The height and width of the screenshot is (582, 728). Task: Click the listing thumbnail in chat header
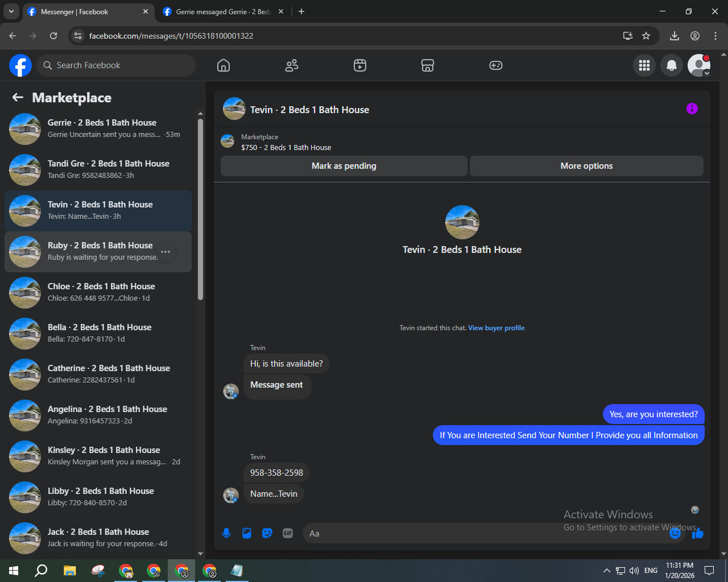234,109
